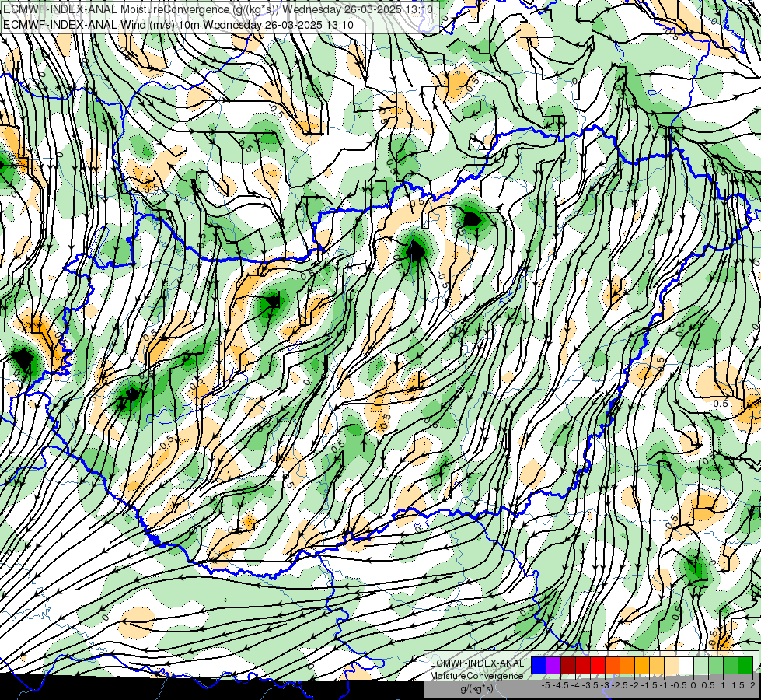Click the blue legend color swatch
Screen dimensions: 761x700
(x=539, y=666)
